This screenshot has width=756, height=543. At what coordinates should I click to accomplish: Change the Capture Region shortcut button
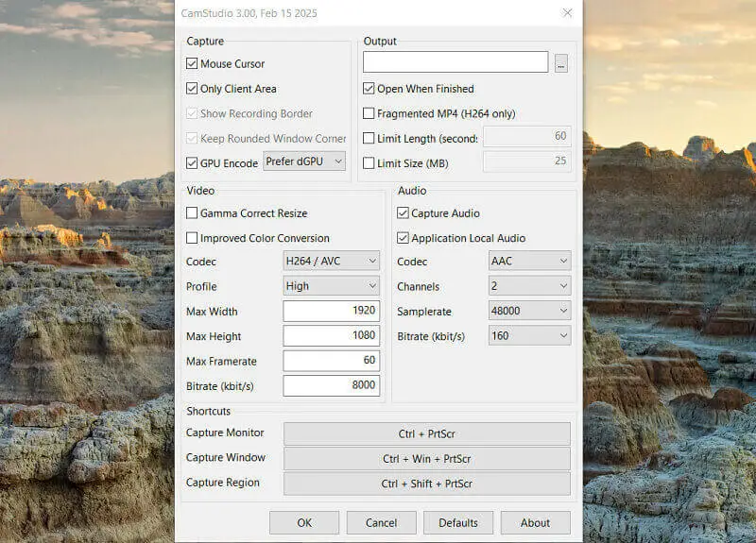pyautogui.click(x=427, y=484)
